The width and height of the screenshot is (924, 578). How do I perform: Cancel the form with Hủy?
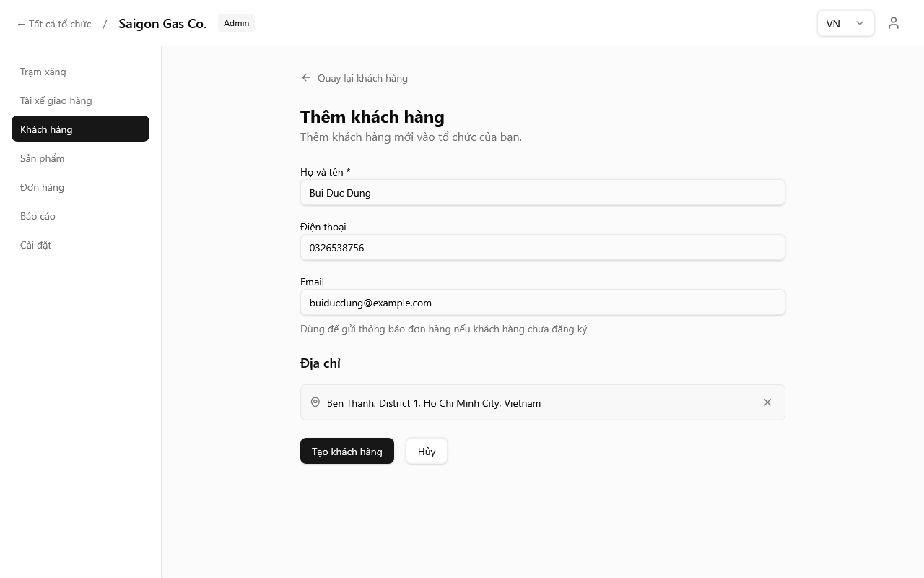click(426, 451)
